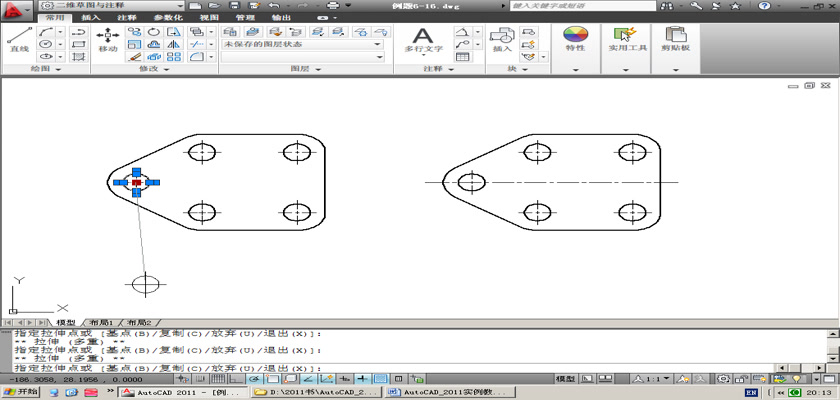Click the 实用工具 utilities icon
This screenshot has width=840, height=400.
click(628, 38)
